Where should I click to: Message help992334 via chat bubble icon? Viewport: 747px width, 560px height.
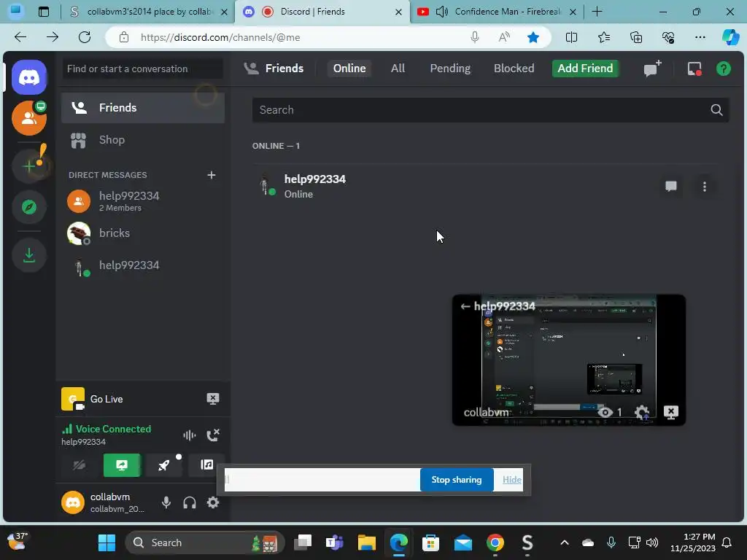coord(671,186)
